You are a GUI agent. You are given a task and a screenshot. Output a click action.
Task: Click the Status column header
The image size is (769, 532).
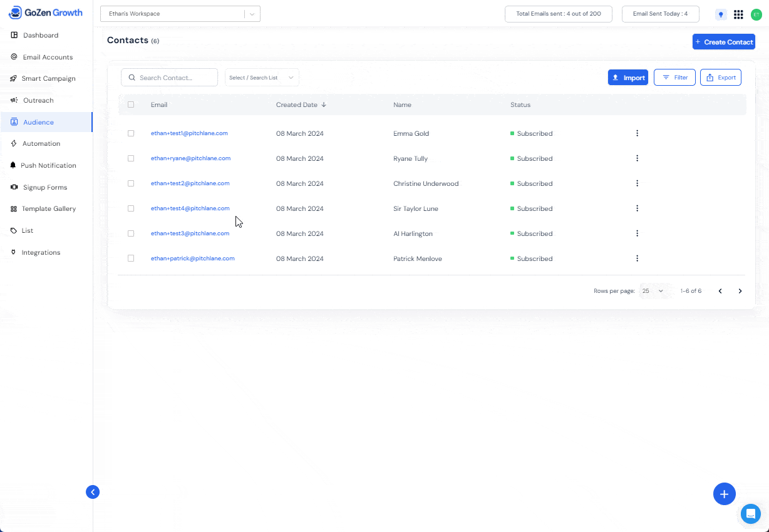[520, 105]
